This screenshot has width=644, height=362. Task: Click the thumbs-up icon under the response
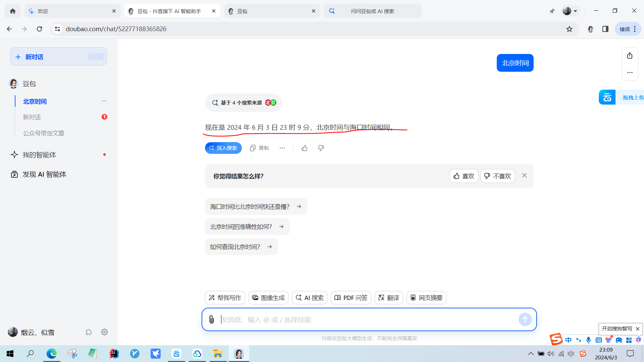click(304, 148)
